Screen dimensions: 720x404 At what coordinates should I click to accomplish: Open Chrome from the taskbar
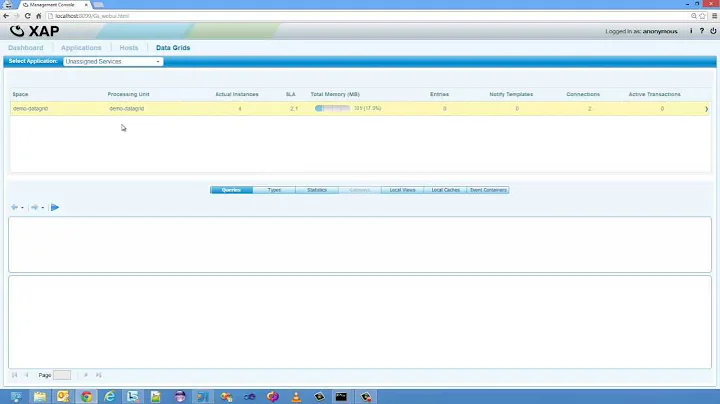[86, 397]
